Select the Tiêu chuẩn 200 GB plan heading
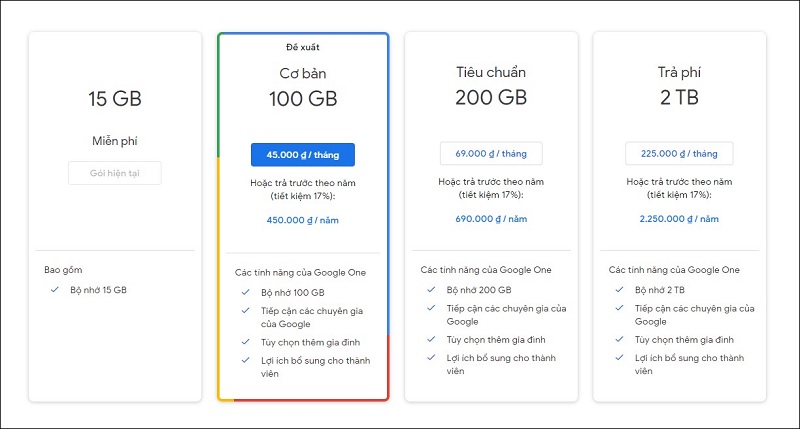Screen dimensions: 800x429 coord(491,86)
